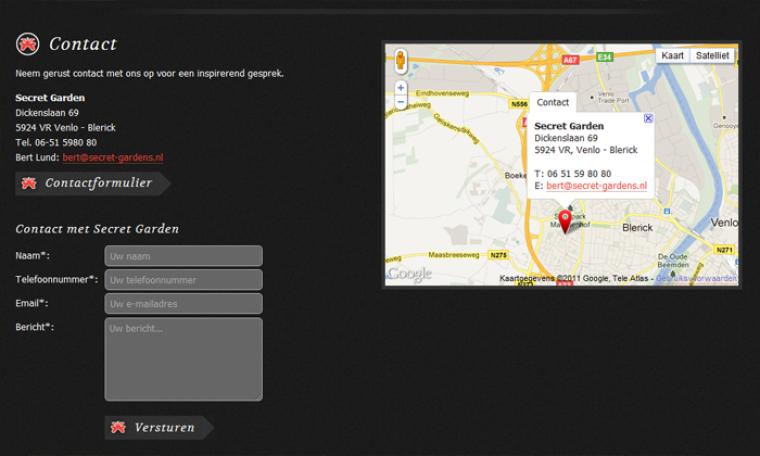Click the Google logo on the map
The width and height of the screenshot is (760, 456).
pos(409,274)
